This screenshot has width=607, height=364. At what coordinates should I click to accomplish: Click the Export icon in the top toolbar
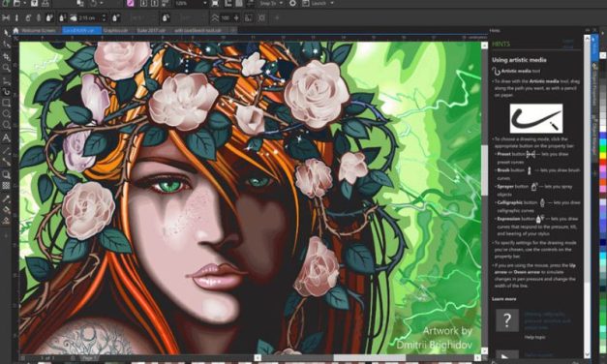pyautogui.click(x=155, y=3)
